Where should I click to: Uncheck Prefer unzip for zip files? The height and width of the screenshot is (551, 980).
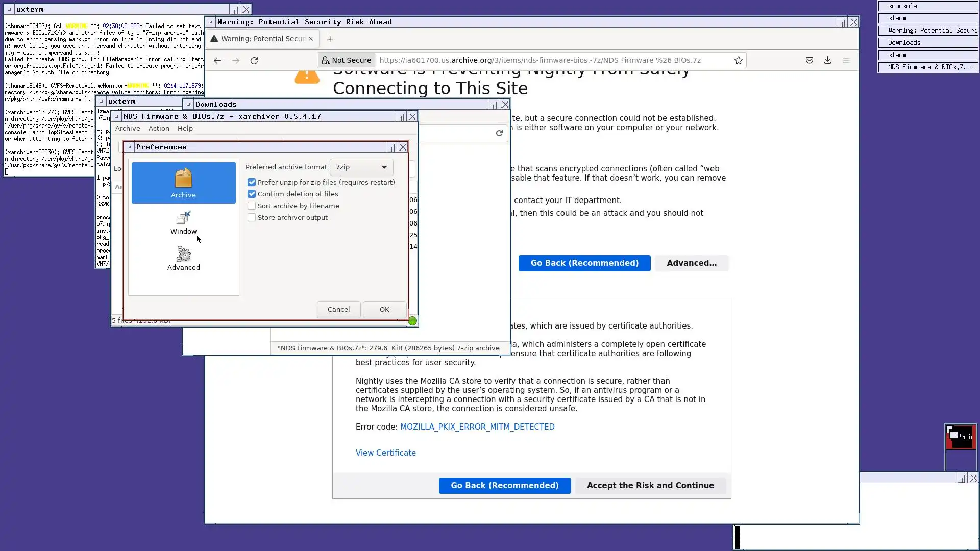click(252, 182)
